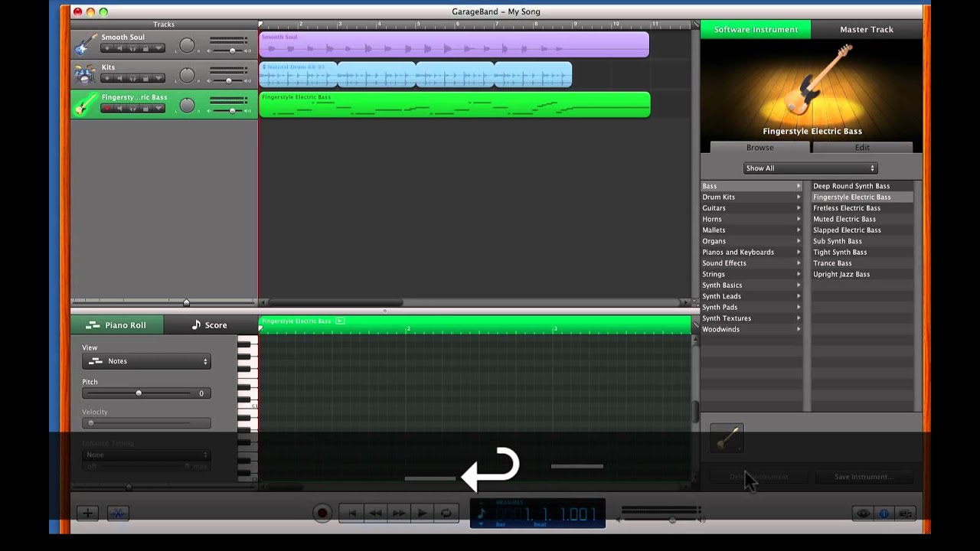Select the blue Natural Drum Kit region
The image size is (980, 551).
pyautogui.click(x=416, y=74)
